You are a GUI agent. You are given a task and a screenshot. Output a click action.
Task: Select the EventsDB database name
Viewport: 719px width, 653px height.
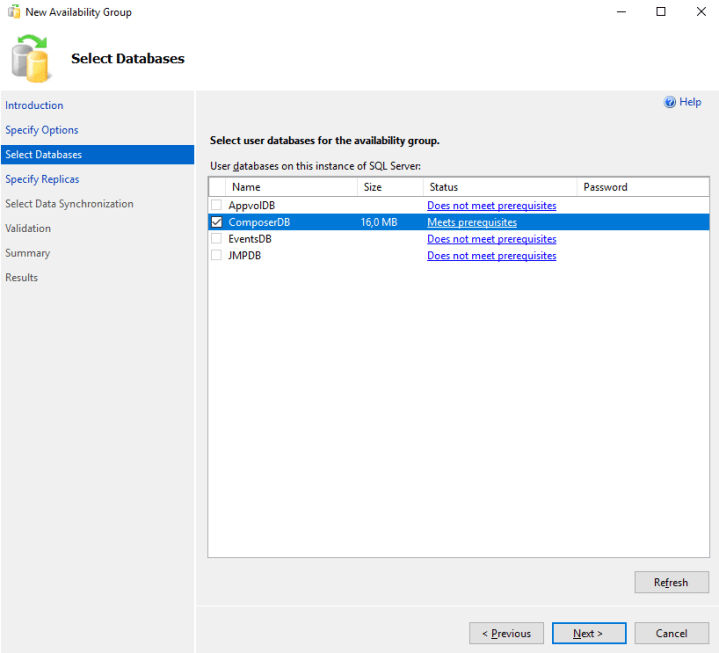coord(250,239)
